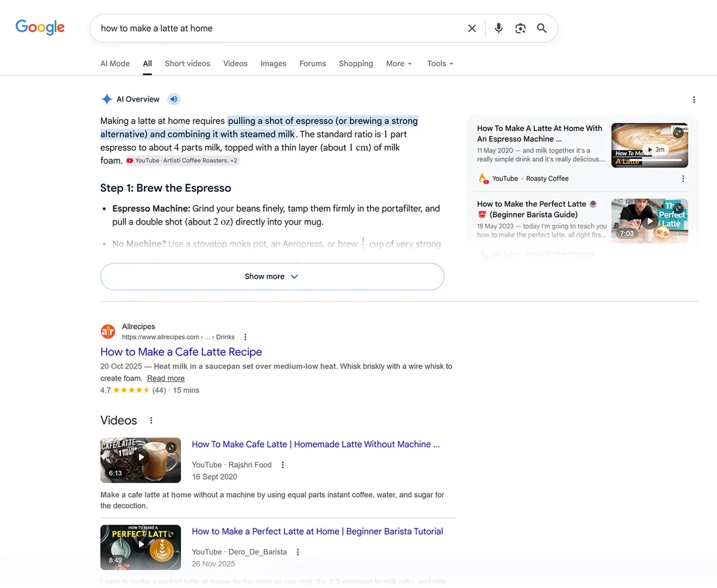Go to the Google logo homepage
This screenshot has height=588, width=717.
(40, 27)
